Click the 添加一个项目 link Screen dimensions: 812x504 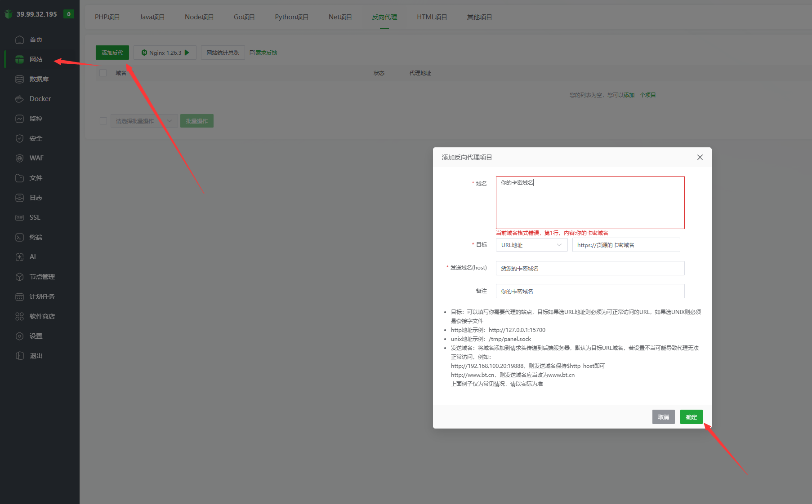click(x=640, y=95)
